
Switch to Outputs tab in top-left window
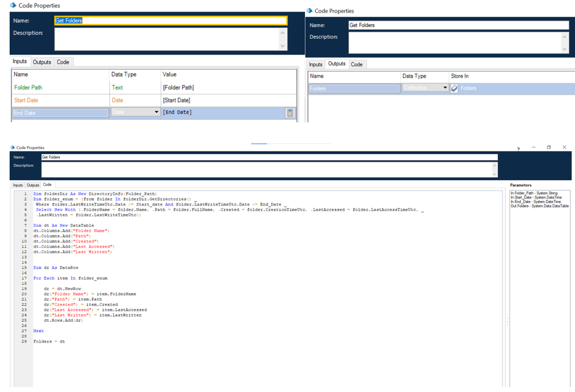[41, 62]
